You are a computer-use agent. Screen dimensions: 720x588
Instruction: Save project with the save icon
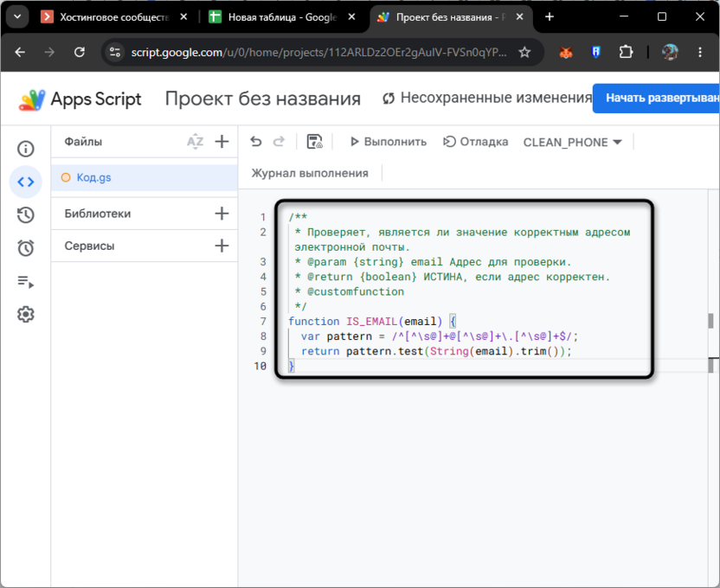point(314,142)
